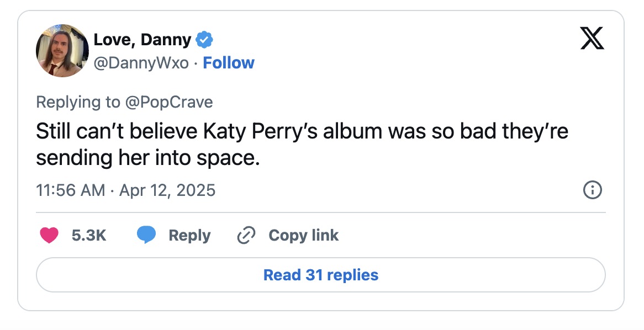644x330 pixels.
Task: Open the @PopCrave mention link
Action: [x=168, y=102]
